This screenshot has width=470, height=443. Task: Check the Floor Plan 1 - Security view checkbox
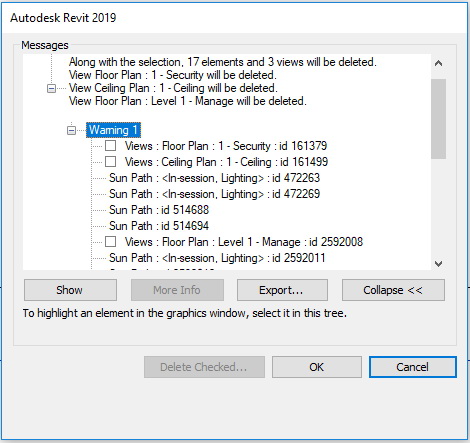pyautogui.click(x=110, y=146)
